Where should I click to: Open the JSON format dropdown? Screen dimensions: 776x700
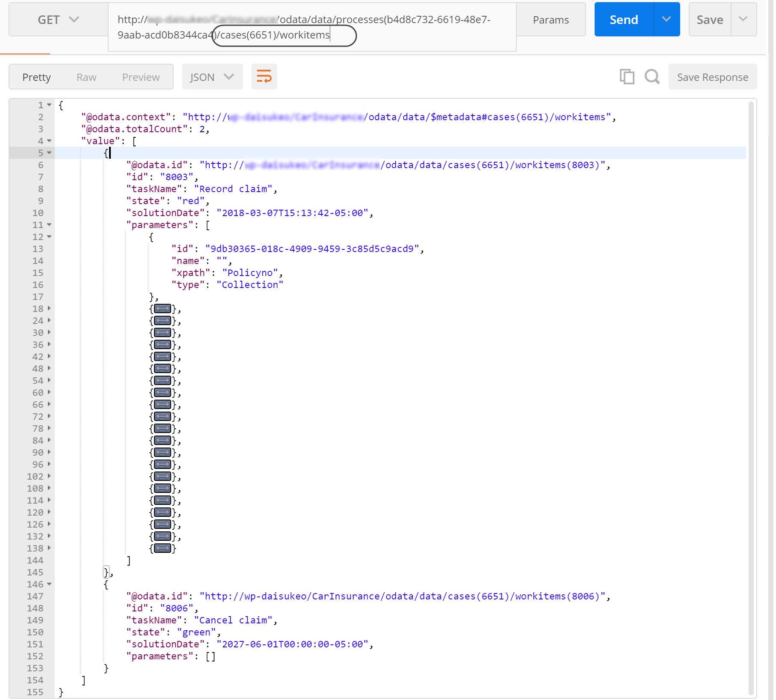coord(212,77)
